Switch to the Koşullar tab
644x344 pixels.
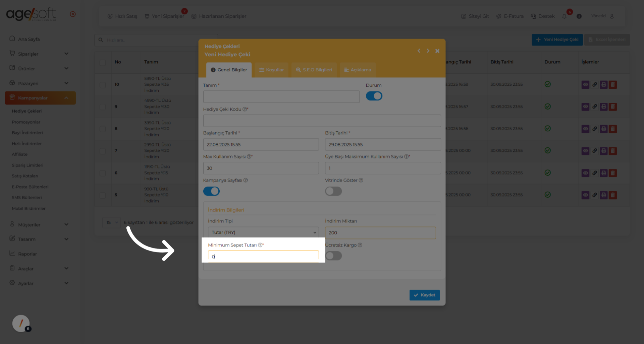click(271, 70)
